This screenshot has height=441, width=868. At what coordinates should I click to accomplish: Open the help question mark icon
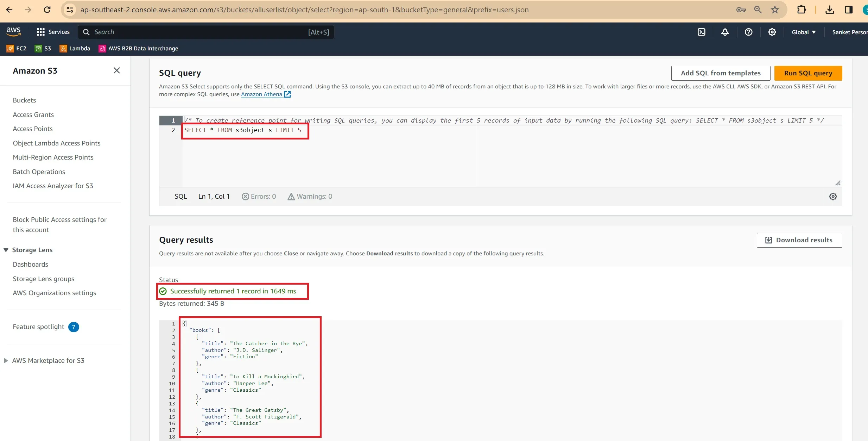pos(749,32)
